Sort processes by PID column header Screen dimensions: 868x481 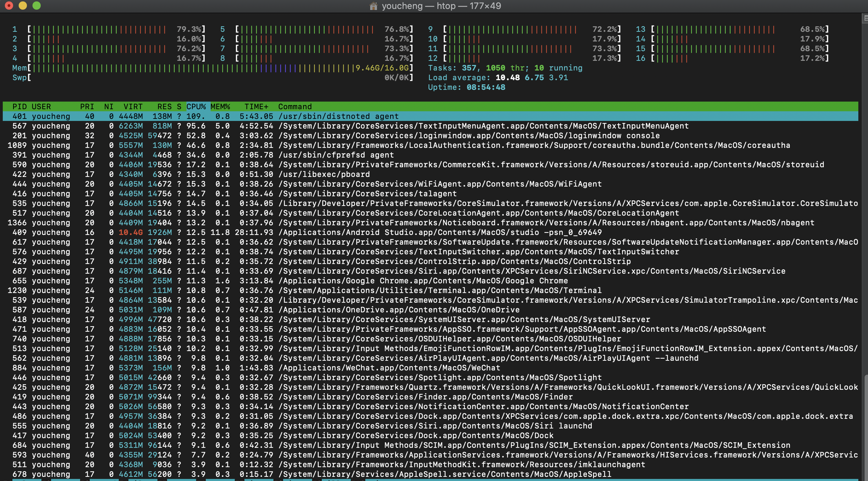pyautogui.click(x=19, y=106)
